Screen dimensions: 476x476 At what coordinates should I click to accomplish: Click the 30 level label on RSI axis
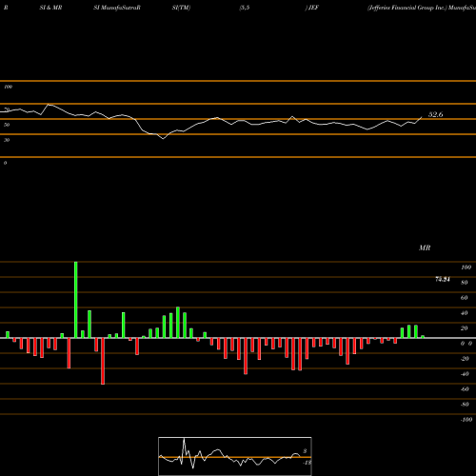click(x=7, y=140)
